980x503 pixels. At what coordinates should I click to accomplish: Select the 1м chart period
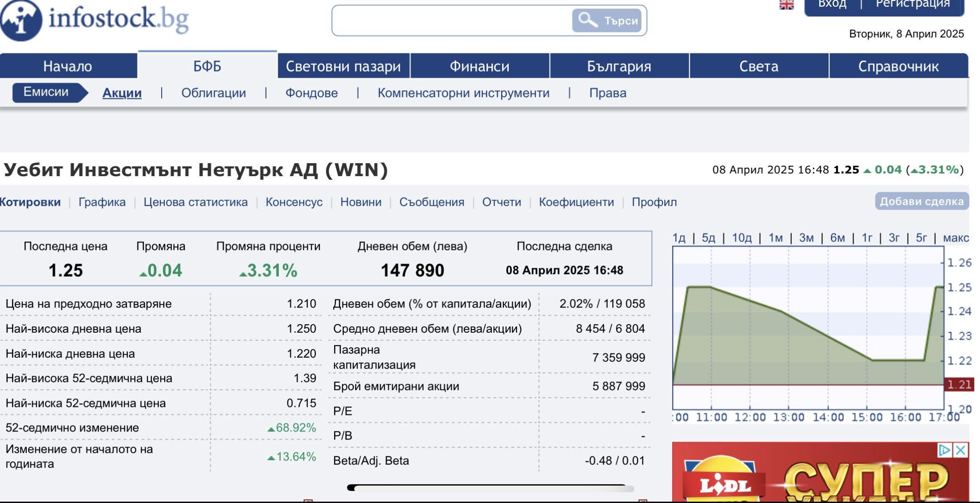[x=775, y=238]
